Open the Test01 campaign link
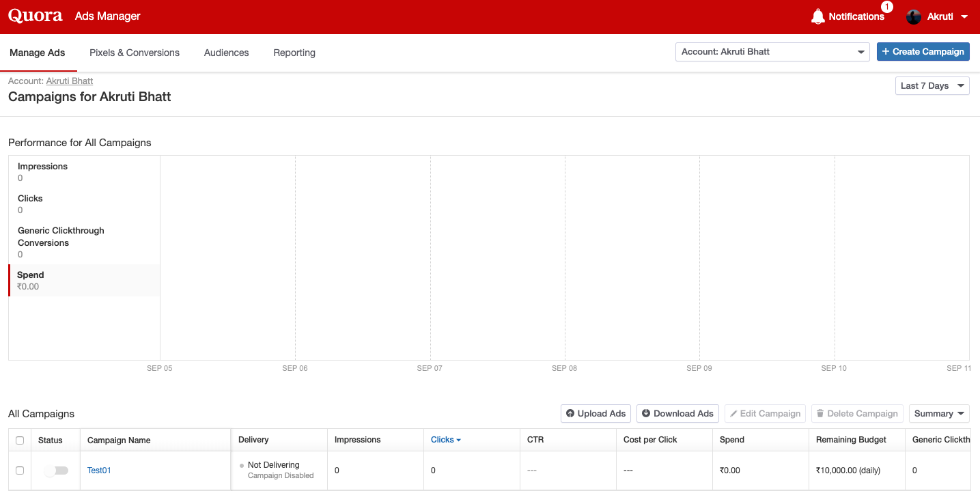 click(x=99, y=471)
